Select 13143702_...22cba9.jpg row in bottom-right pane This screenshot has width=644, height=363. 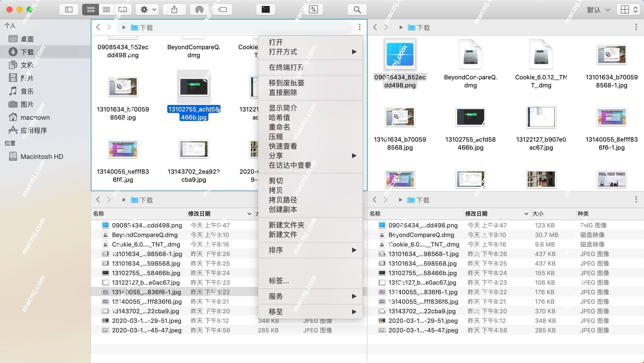(505, 311)
